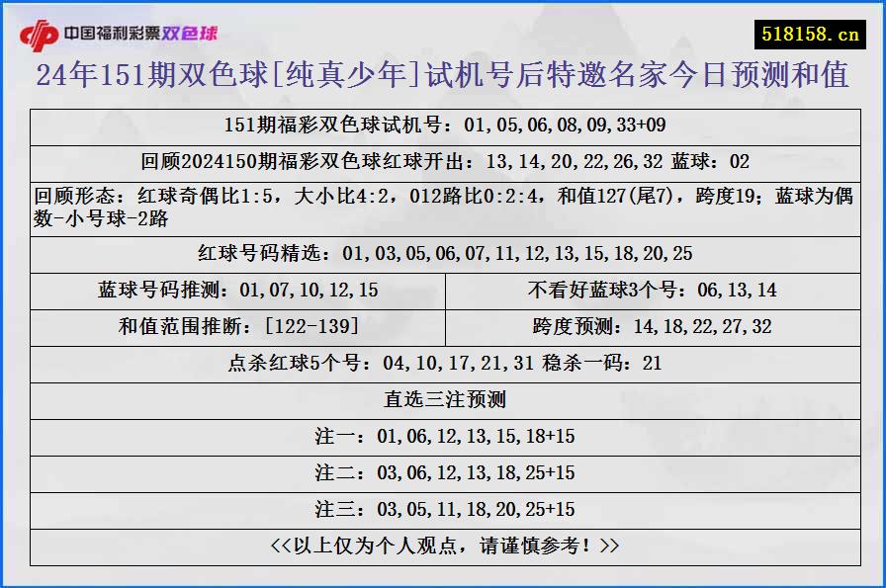Click the 请谨慎参考 disclaimer row
The height and width of the screenshot is (588, 886).
coord(443,546)
